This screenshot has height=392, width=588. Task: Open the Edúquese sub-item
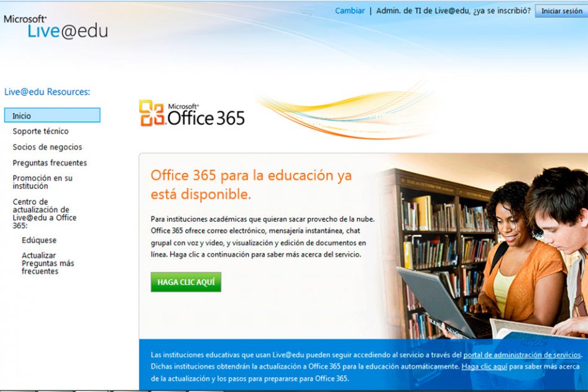coord(39,240)
